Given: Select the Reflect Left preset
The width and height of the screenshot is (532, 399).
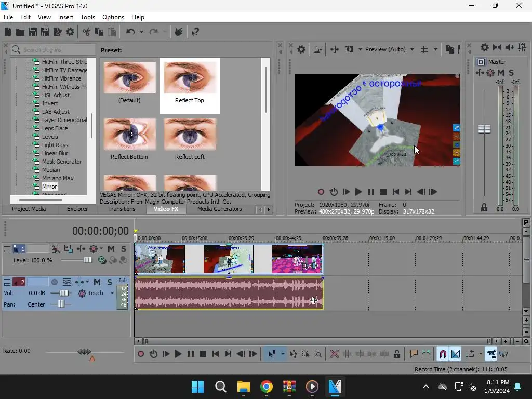Looking at the screenshot, I should (x=190, y=139).
